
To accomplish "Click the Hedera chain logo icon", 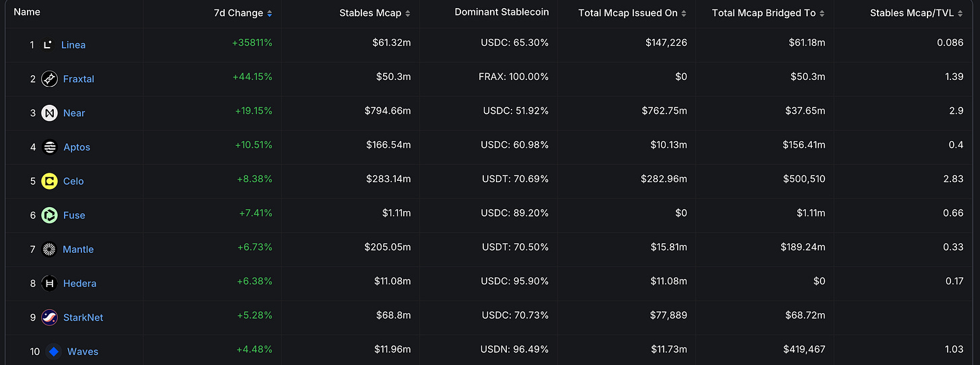I will coord(49,284).
